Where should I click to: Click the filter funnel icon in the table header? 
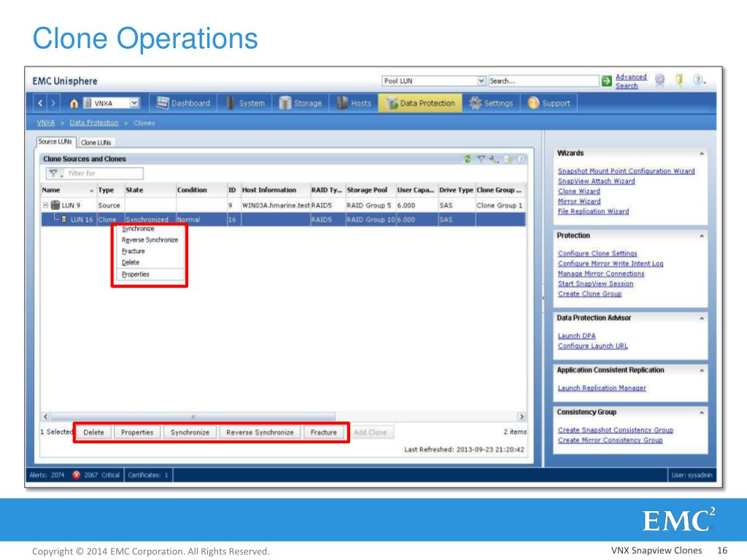(x=481, y=158)
